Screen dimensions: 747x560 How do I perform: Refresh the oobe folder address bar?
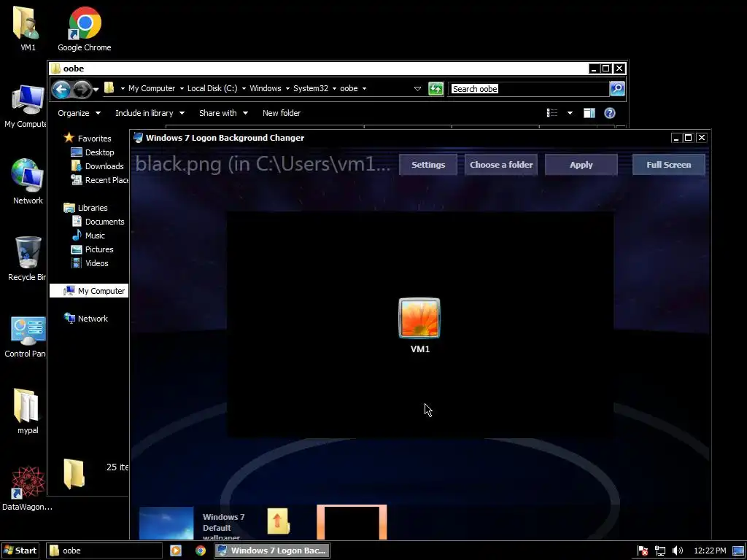436,88
